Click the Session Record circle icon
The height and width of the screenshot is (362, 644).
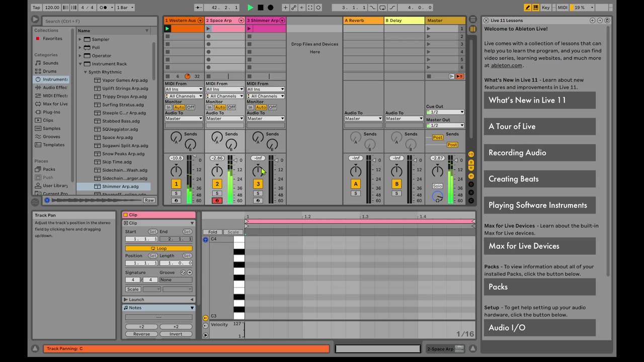click(318, 8)
